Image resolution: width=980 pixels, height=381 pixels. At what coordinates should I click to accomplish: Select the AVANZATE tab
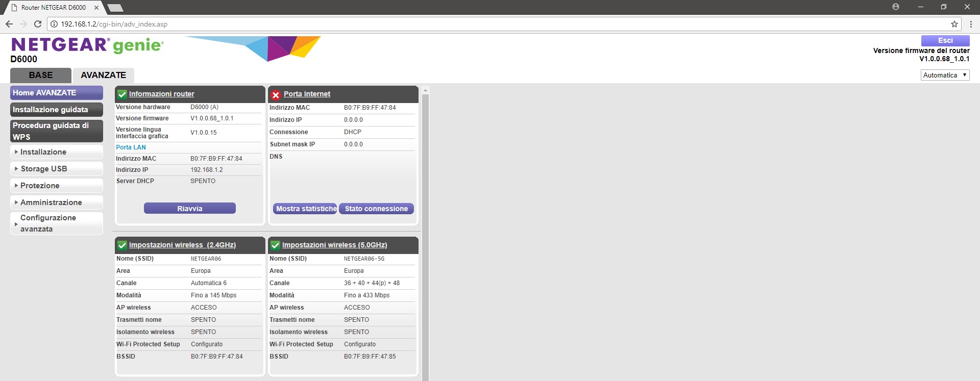[103, 75]
